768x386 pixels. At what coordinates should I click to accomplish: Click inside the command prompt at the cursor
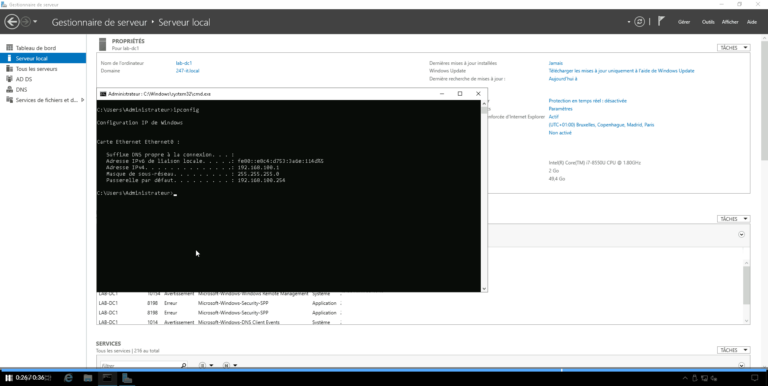(175, 194)
